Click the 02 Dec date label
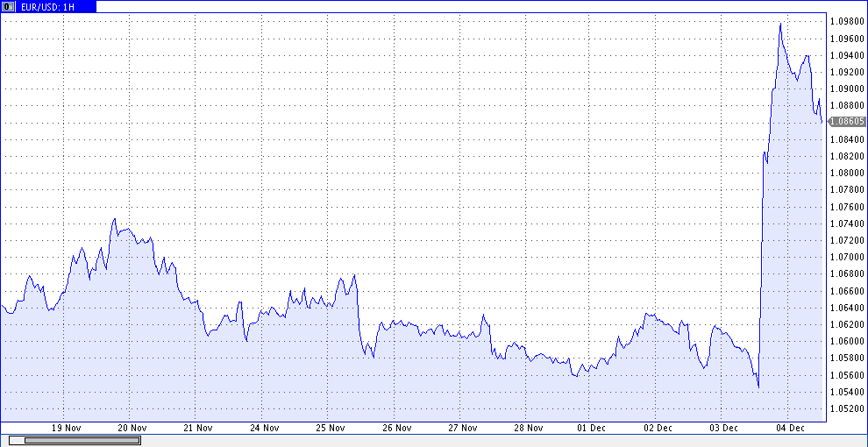Screen dimensions: 868x447 point(657,428)
